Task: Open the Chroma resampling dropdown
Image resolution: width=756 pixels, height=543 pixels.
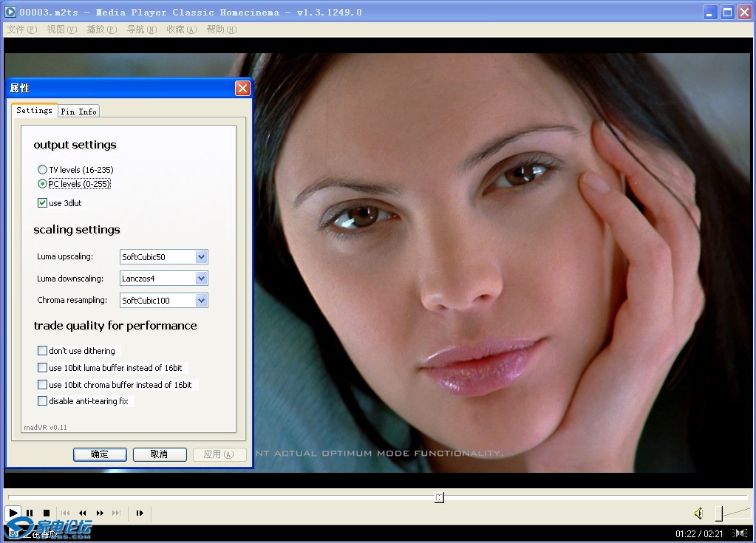Action: [x=201, y=301]
